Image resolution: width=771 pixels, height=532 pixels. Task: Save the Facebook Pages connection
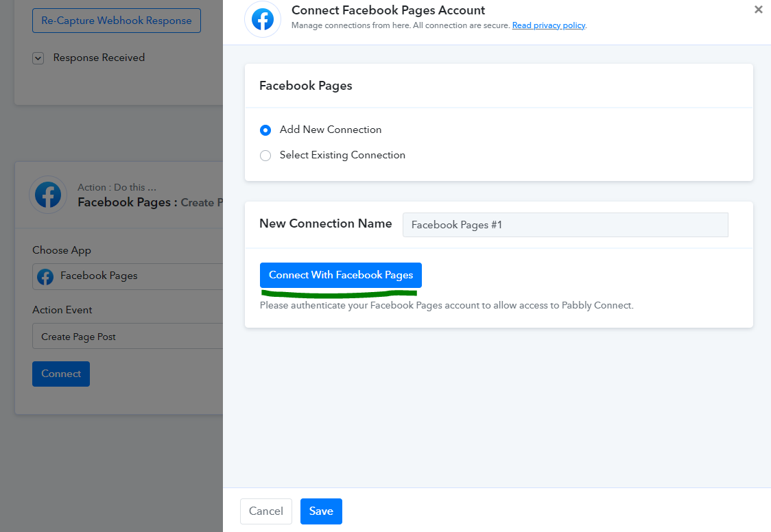[321, 511]
